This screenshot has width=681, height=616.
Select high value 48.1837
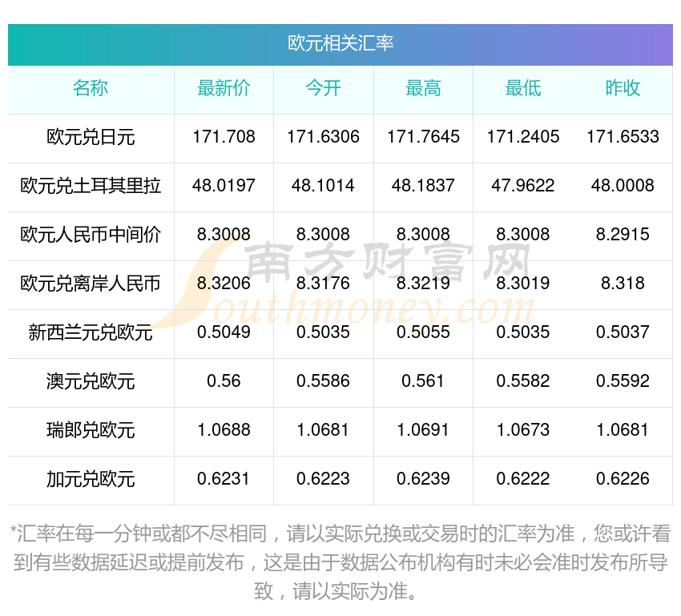pos(423,186)
